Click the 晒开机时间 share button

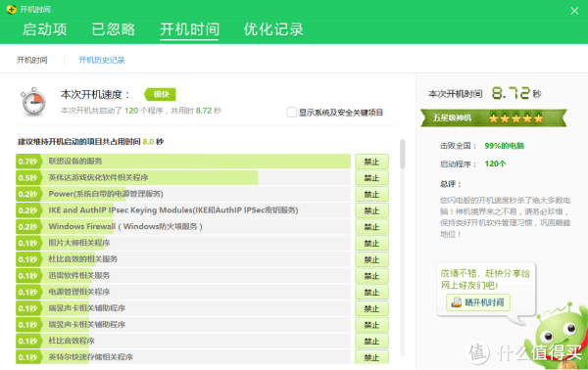click(478, 302)
